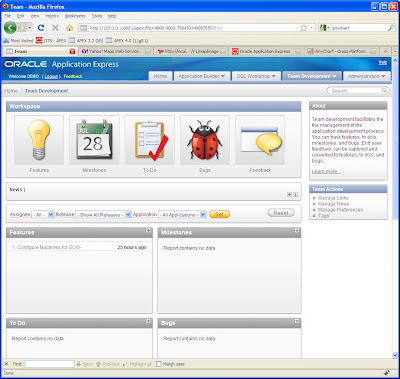
Task: Open a new tab with plus button
Action: pyautogui.click(x=385, y=51)
